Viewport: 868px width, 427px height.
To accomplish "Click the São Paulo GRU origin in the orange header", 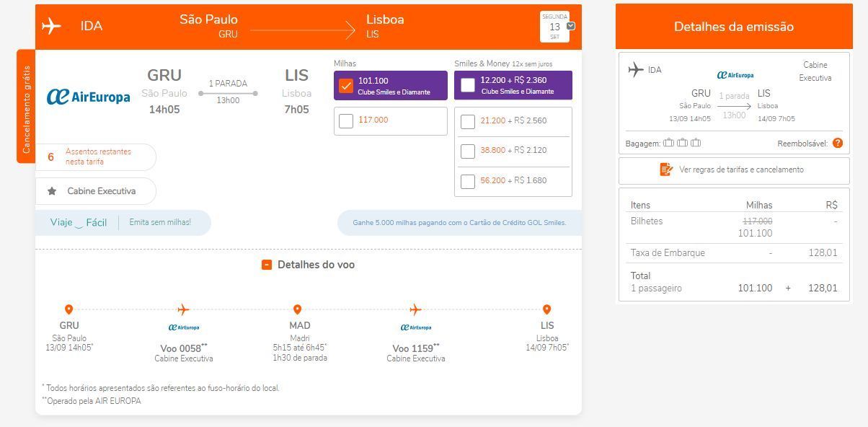I will (208, 26).
